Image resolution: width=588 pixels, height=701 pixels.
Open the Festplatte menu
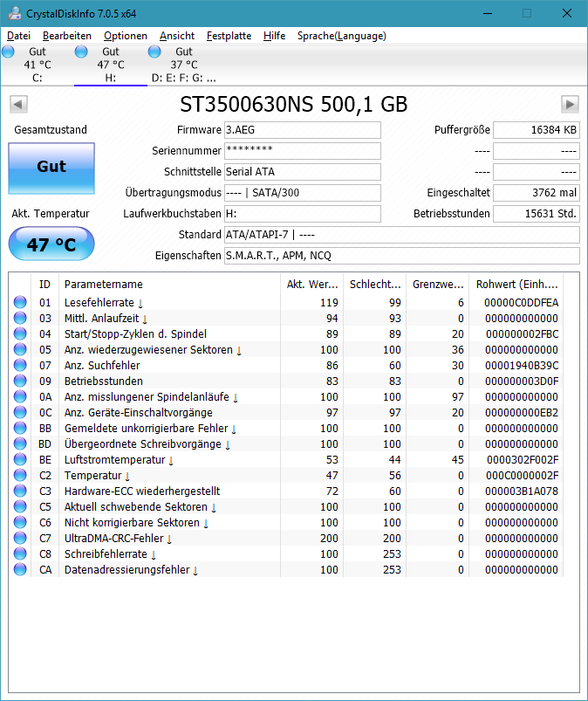[229, 36]
